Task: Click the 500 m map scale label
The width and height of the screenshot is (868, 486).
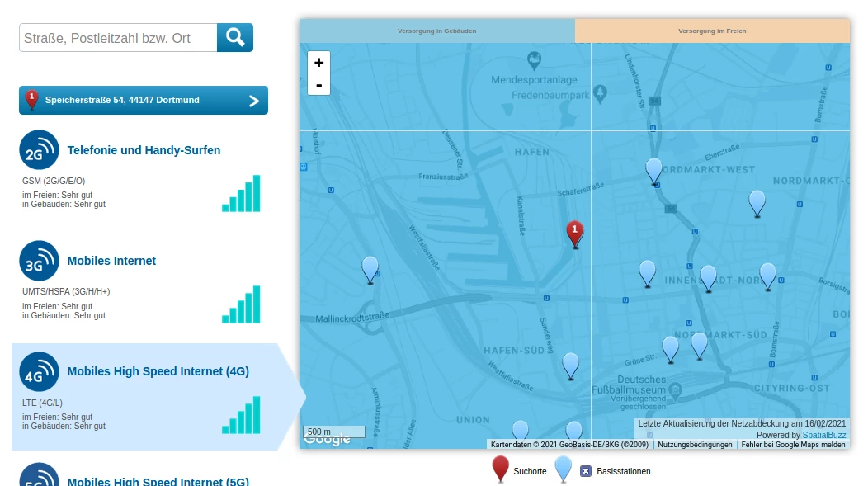Action: coord(318,432)
